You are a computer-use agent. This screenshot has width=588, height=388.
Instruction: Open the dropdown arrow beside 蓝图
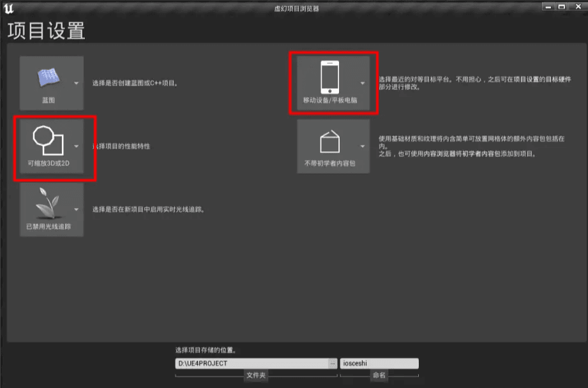pos(76,83)
